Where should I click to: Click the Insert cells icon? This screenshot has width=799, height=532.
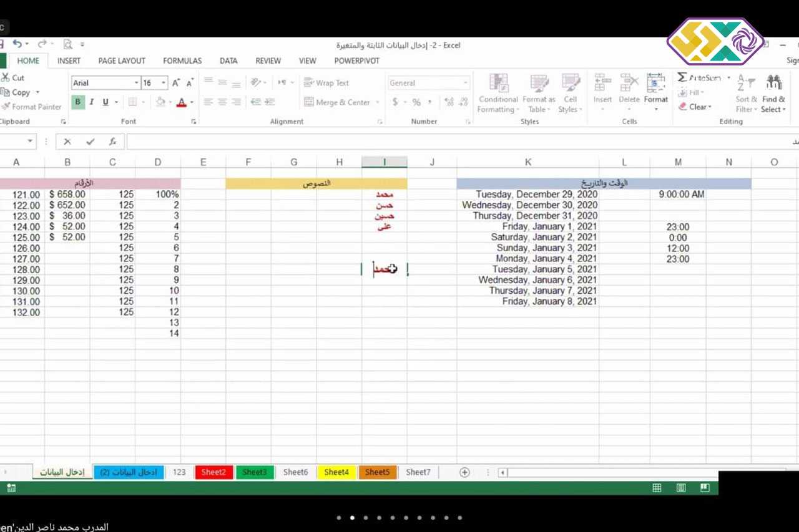pyautogui.click(x=602, y=84)
